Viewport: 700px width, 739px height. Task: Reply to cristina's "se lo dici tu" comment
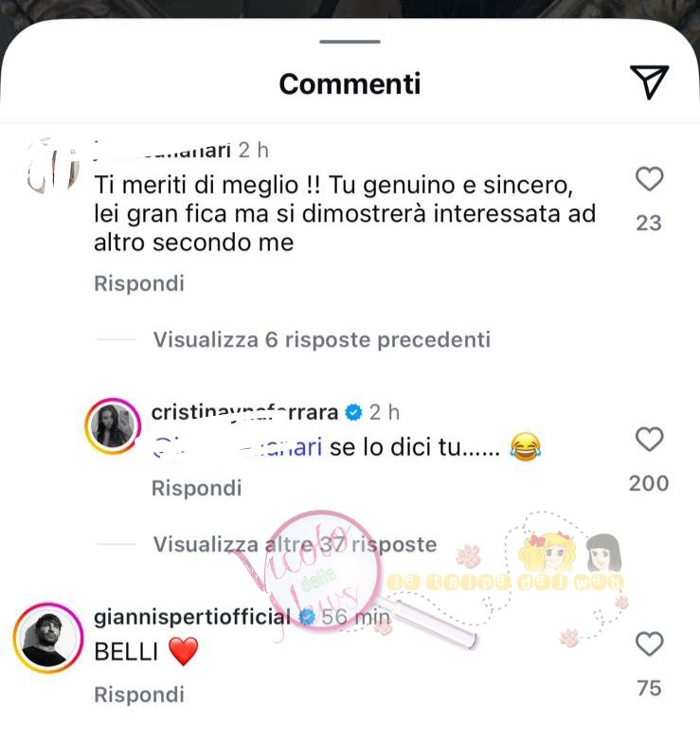click(x=196, y=488)
